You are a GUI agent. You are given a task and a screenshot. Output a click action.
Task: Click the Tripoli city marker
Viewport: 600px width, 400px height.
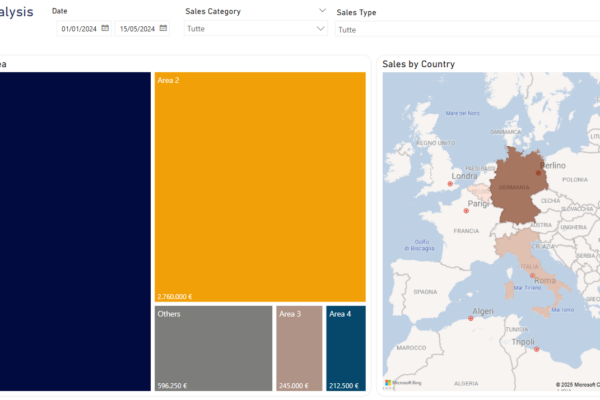pyautogui.click(x=536, y=349)
